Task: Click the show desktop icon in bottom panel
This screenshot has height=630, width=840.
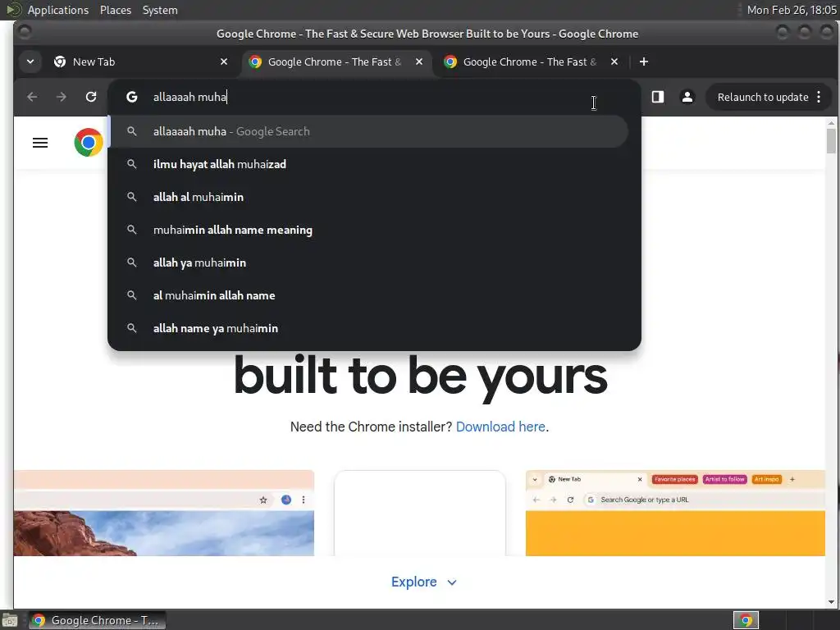Action: pos(10,620)
